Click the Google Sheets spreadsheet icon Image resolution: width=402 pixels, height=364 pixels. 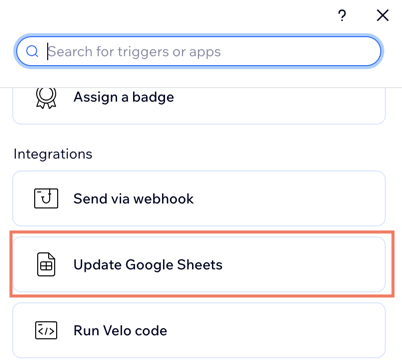[46, 264]
